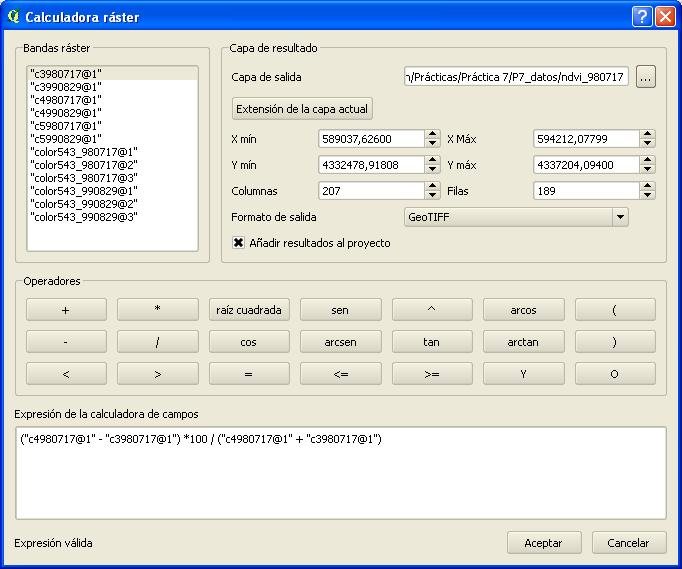
Task: Insert the open parenthesis operator
Action: (x=614, y=310)
